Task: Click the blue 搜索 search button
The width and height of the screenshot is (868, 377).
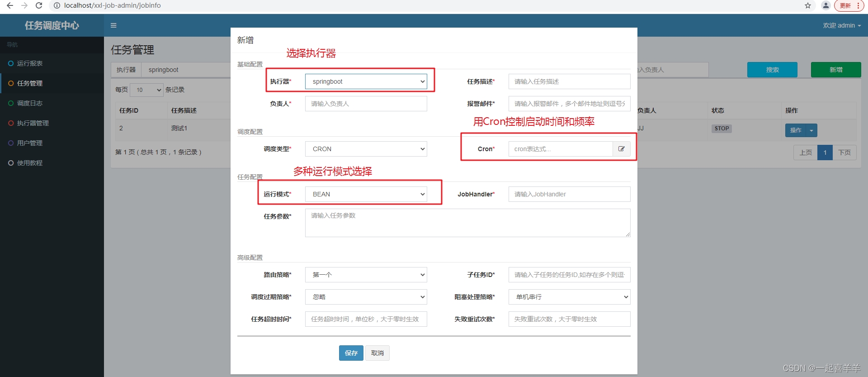Action: tap(772, 70)
